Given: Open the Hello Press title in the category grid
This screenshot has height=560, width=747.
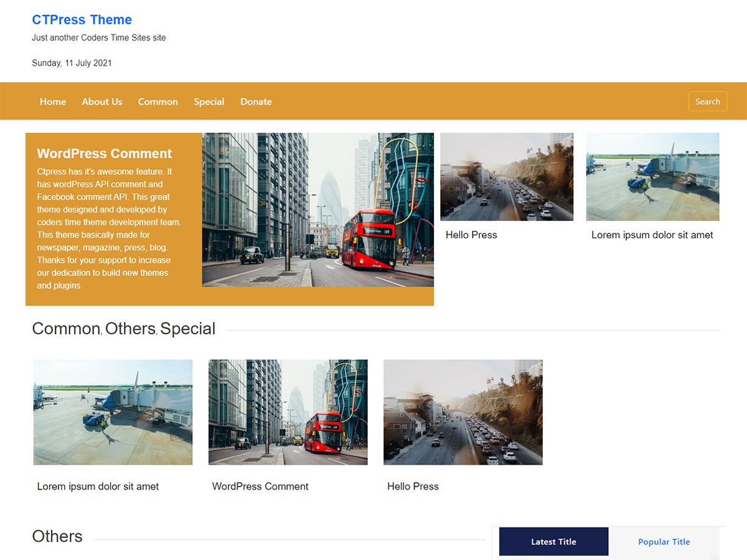Looking at the screenshot, I should [413, 487].
